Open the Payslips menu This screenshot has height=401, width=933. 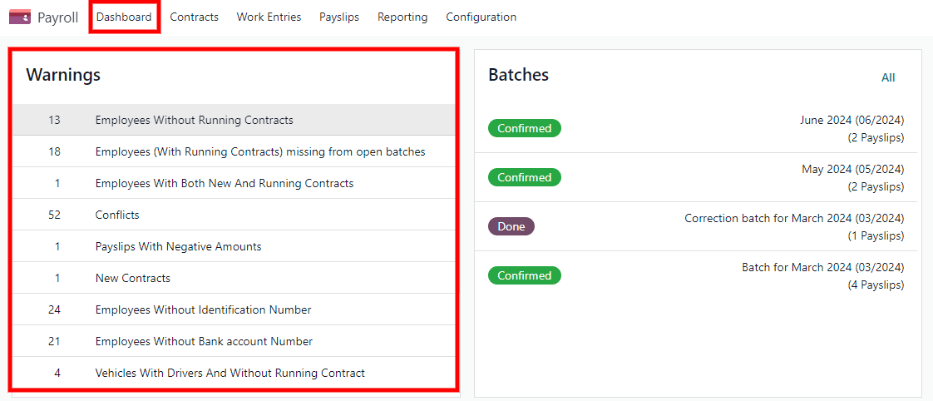click(x=339, y=17)
